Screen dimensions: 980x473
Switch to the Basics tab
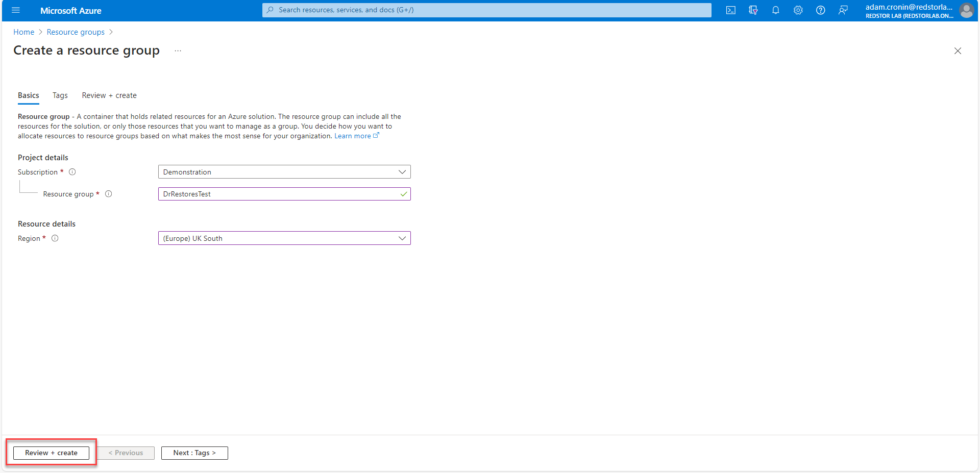click(29, 95)
